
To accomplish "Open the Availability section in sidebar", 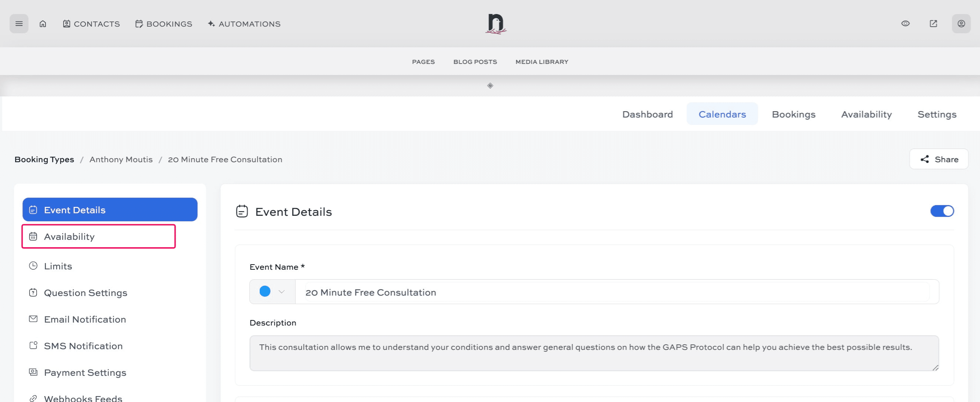I will 69,236.
